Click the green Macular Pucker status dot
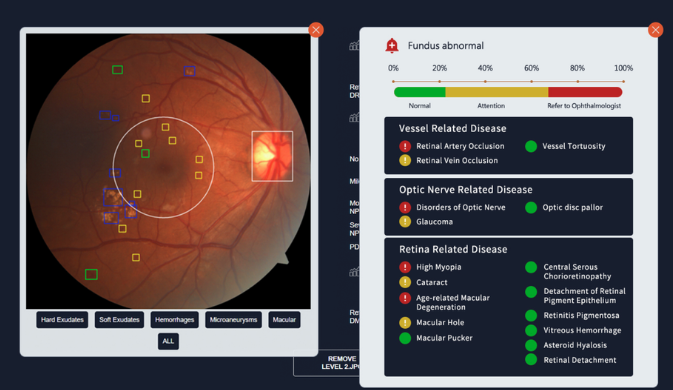The width and height of the screenshot is (673, 390). coord(405,338)
